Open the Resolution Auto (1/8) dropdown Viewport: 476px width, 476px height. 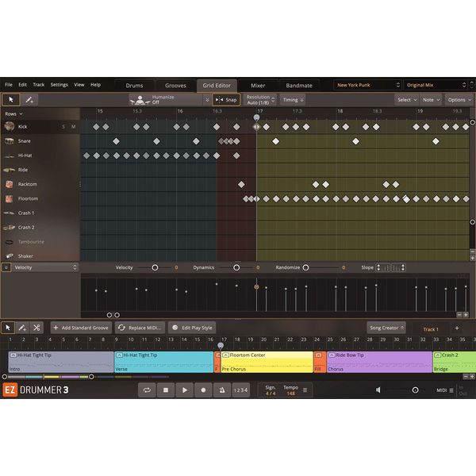pyautogui.click(x=260, y=100)
